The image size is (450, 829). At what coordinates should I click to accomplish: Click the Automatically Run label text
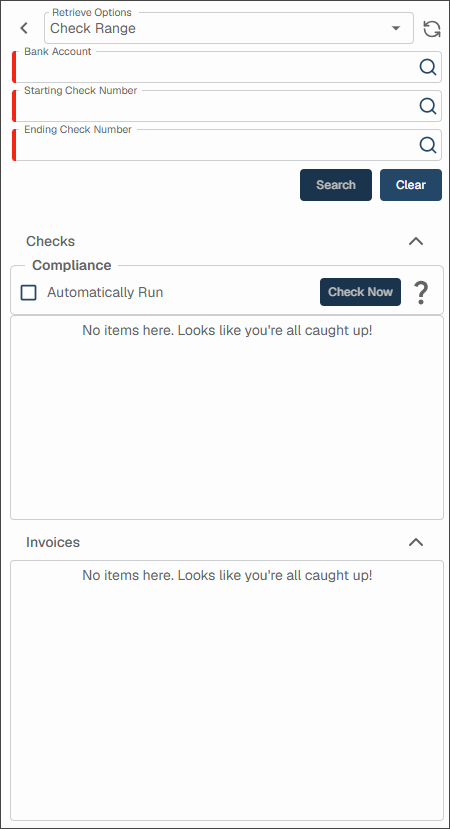point(105,292)
